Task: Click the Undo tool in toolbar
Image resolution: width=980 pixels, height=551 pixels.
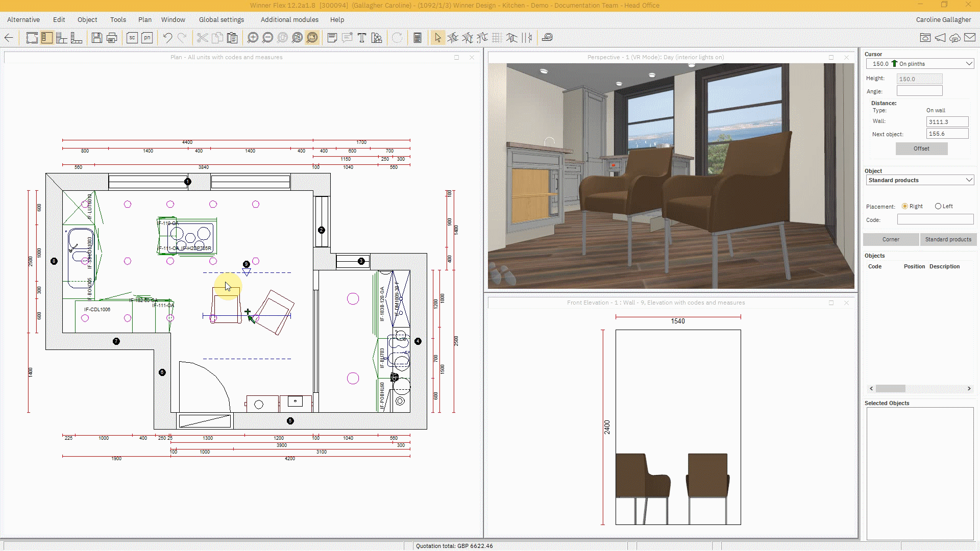Action: pos(167,38)
